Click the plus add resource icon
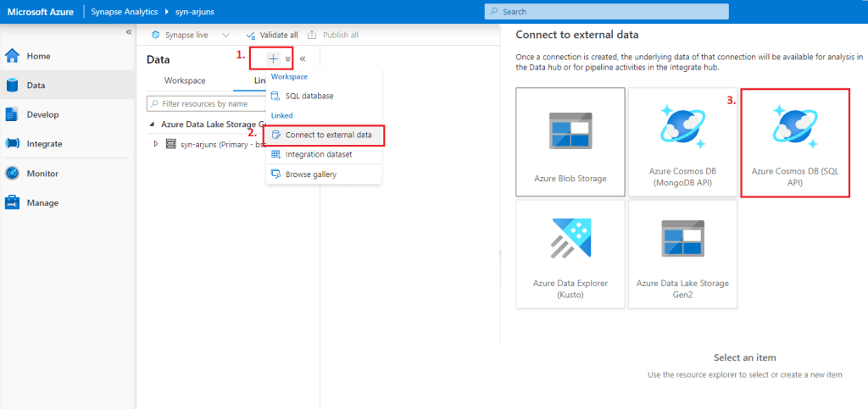Viewport: 868px width, 409px height. [273, 59]
